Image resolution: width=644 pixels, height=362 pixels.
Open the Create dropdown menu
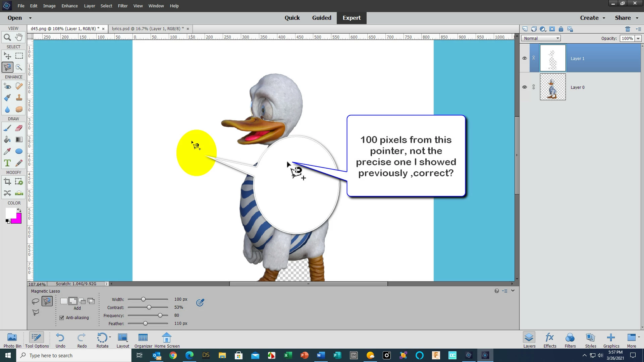click(592, 18)
